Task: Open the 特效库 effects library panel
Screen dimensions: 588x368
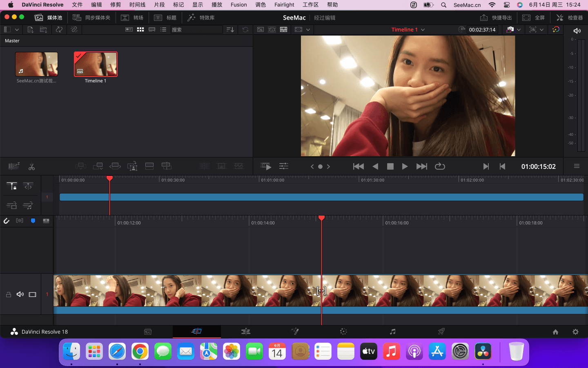Action: 201,18
